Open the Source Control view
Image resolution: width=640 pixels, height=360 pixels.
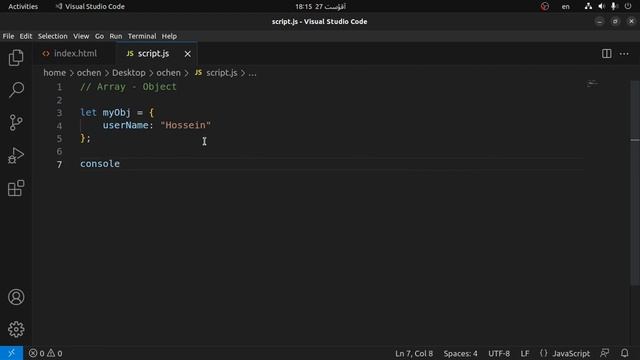point(16,122)
